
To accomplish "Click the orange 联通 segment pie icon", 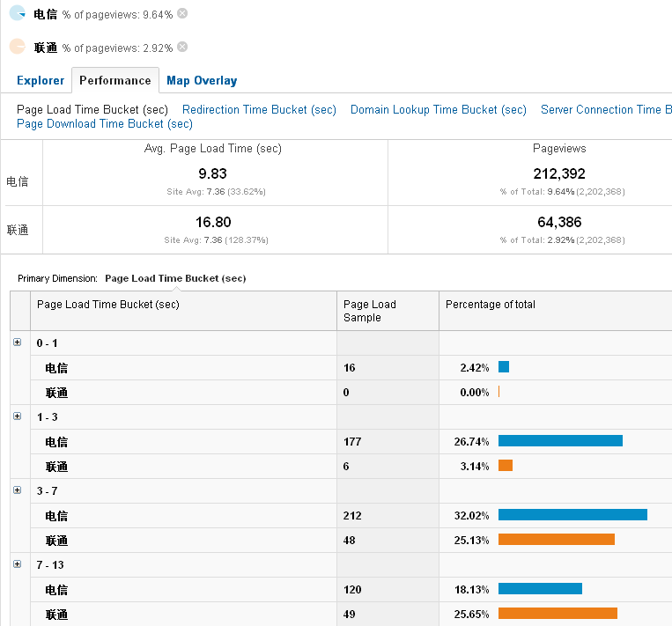I will click(18, 47).
